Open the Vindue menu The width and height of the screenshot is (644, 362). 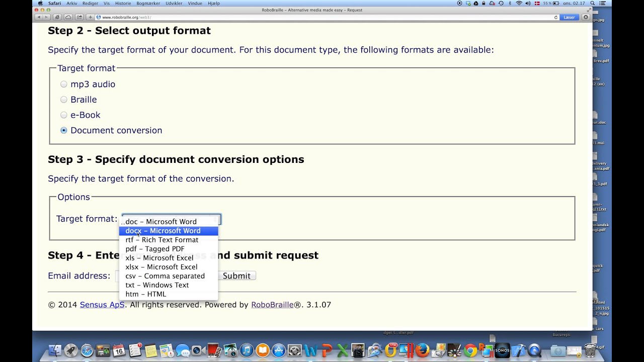point(195,3)
